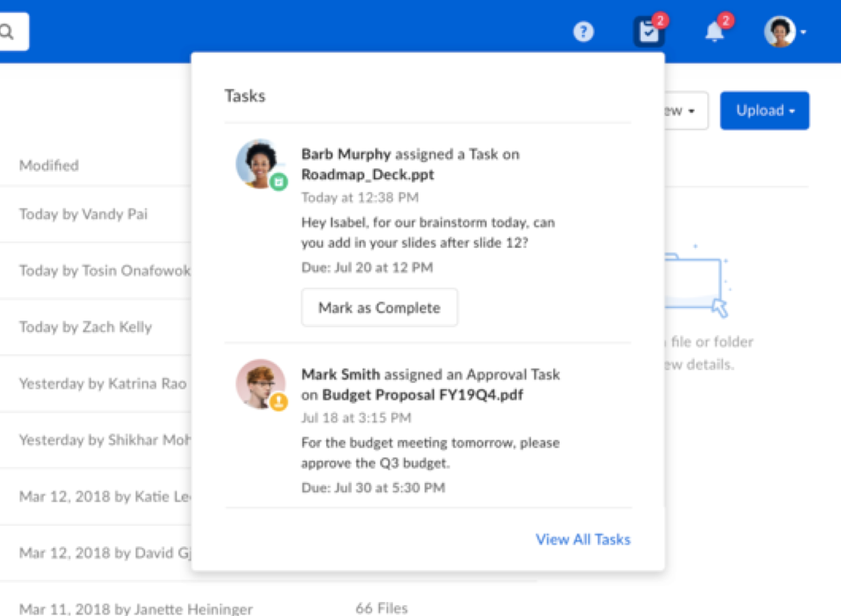Open the Tasks clipboard icon in the header
Screen dimensions: 841x616
pyautogui.click(x=648, y=32)
